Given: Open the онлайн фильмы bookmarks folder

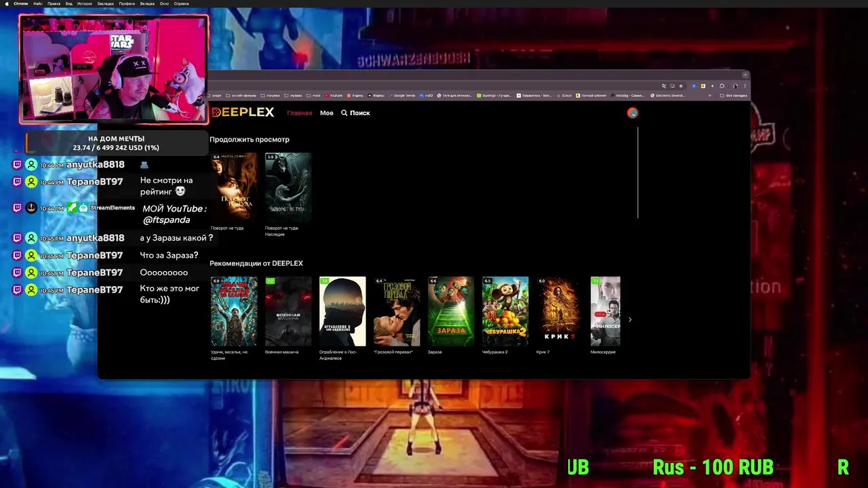Looking at the screenshot, I should (x=241, y=96).
